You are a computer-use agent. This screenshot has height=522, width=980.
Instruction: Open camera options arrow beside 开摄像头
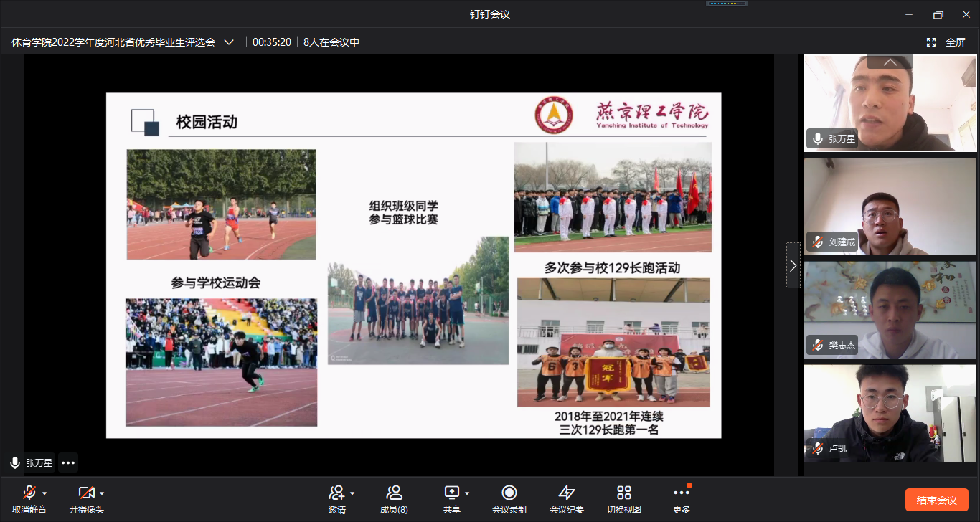[x=102, y=493]
